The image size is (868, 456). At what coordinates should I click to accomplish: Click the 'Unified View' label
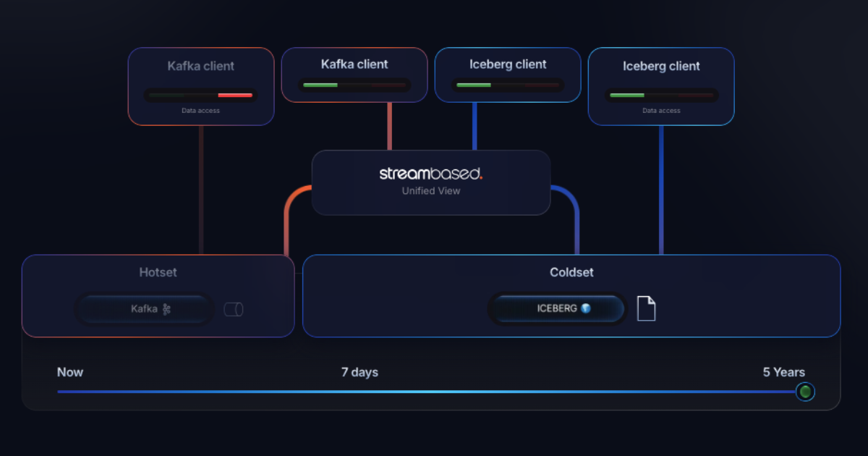point(431,191)
